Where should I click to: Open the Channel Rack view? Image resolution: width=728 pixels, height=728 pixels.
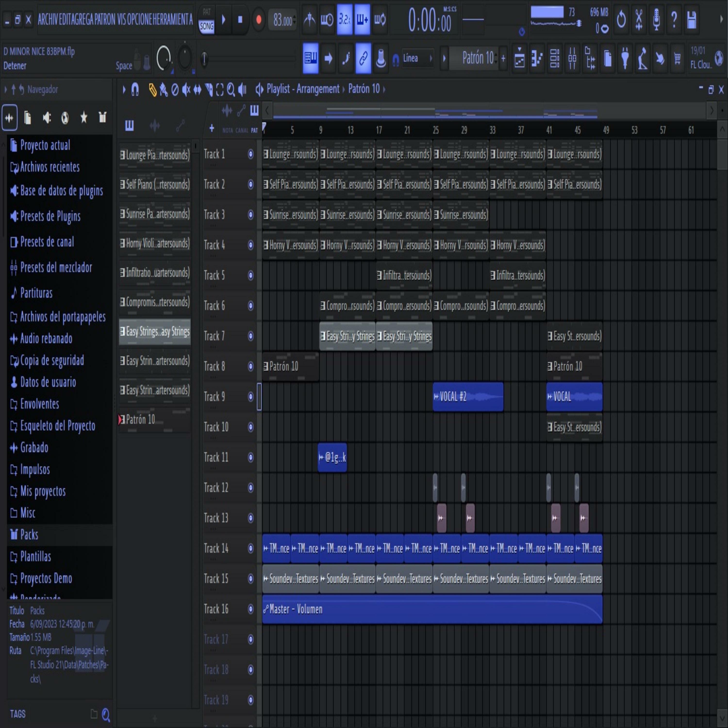pos(554,58)
